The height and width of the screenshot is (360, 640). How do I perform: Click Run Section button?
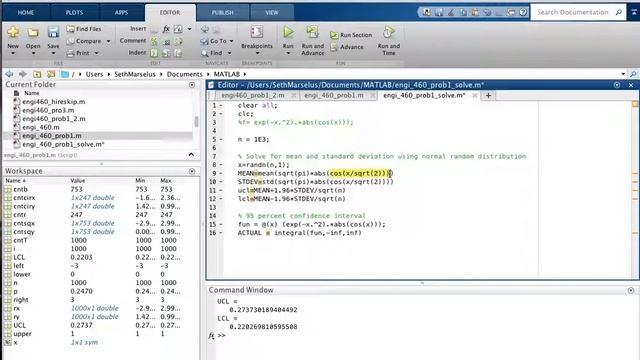[x=351, y=35]
